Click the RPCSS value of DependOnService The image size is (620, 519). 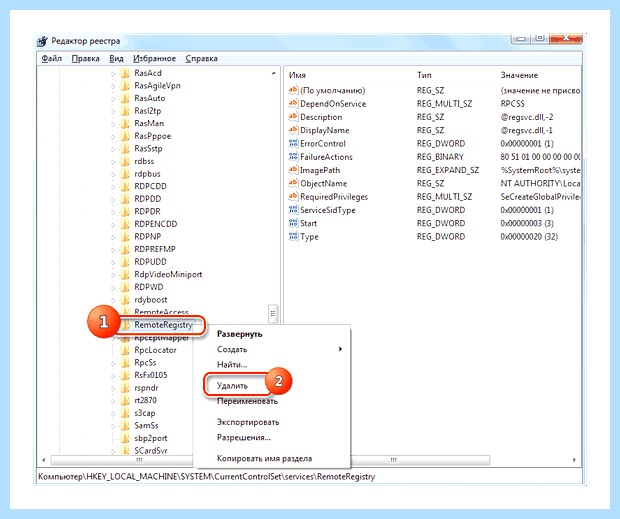[512, 104]
